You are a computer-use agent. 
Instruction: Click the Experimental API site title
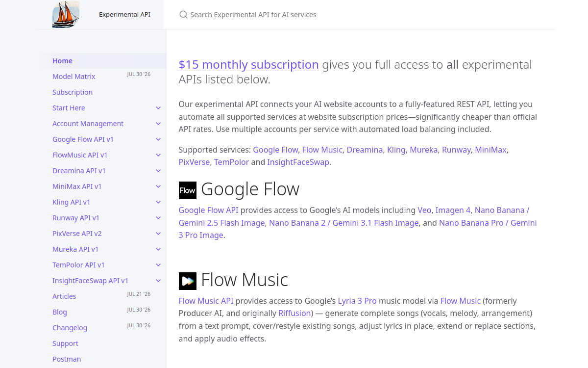tap(124, 14)
